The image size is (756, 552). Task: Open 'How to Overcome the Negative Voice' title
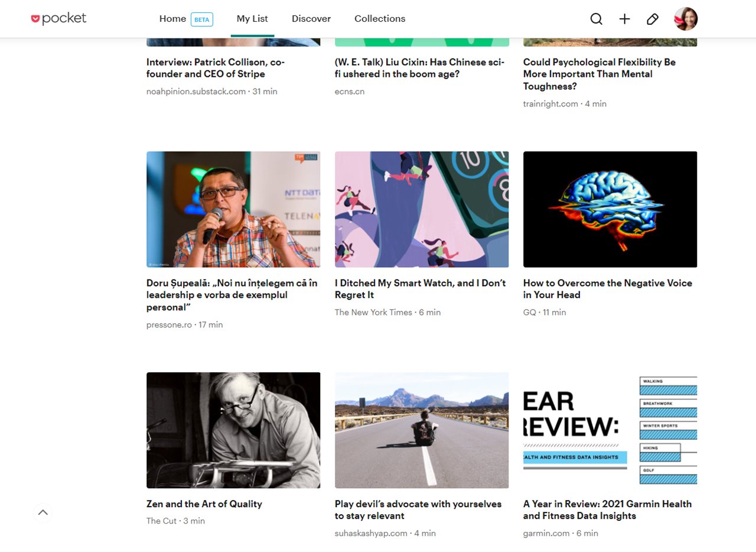[608, 289]
